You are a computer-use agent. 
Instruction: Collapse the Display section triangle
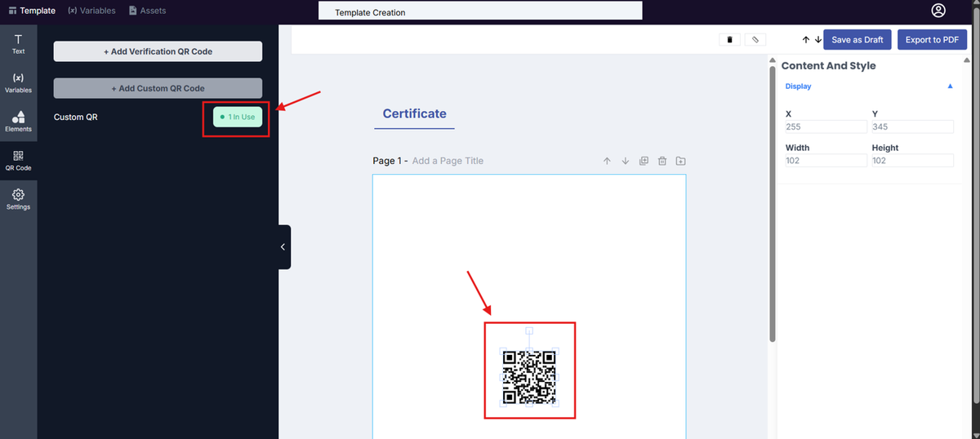coord(950,86)
